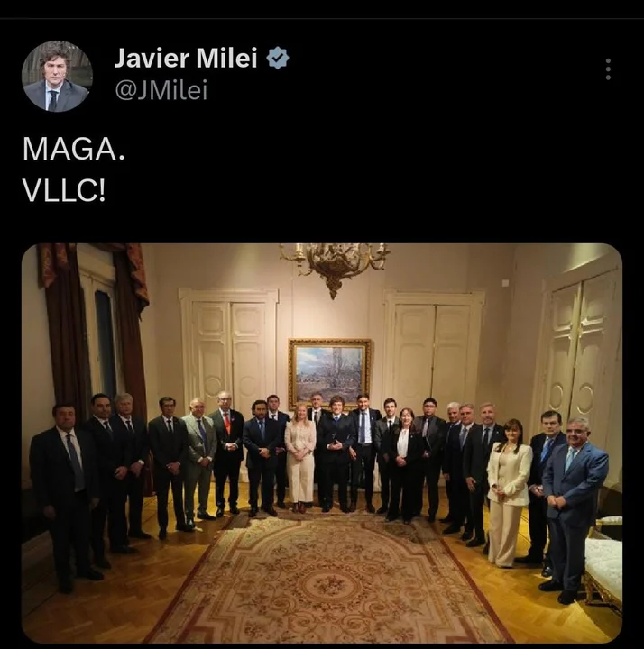Viewport: 644px width, 649px height.
Task: Click the white double door right of painting
Action: (433, 352)
